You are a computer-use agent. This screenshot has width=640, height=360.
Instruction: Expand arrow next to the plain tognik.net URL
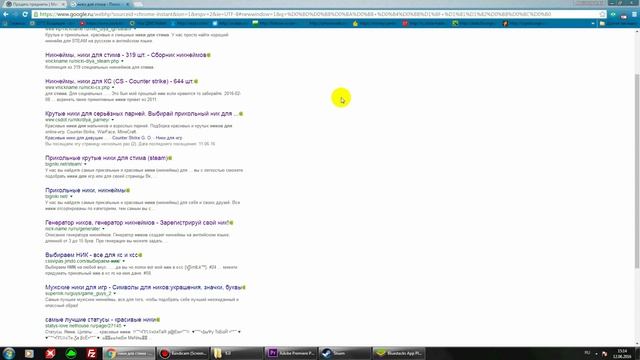(x=71, y=196)
